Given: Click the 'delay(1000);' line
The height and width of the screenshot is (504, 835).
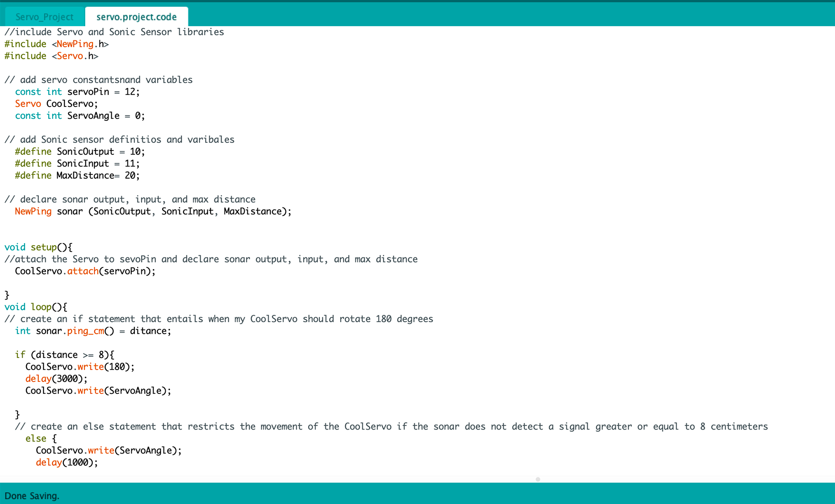Looking at the screenshot, I should [x=67, y=463].
